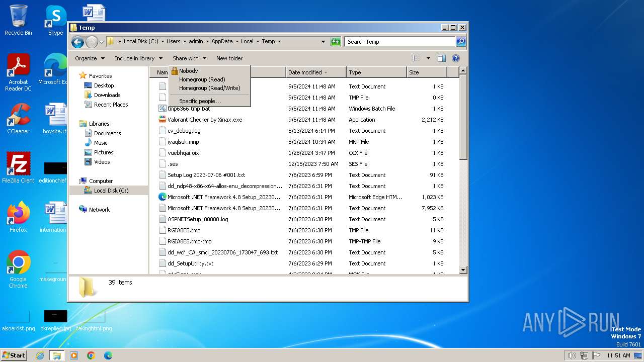644x362 pixels.
Task: Select vuebhqai.oix file
Action: (x=183, y=153)
